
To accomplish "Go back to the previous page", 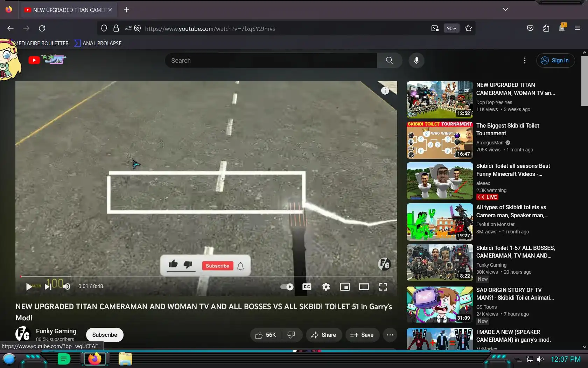I will point(10,28).
